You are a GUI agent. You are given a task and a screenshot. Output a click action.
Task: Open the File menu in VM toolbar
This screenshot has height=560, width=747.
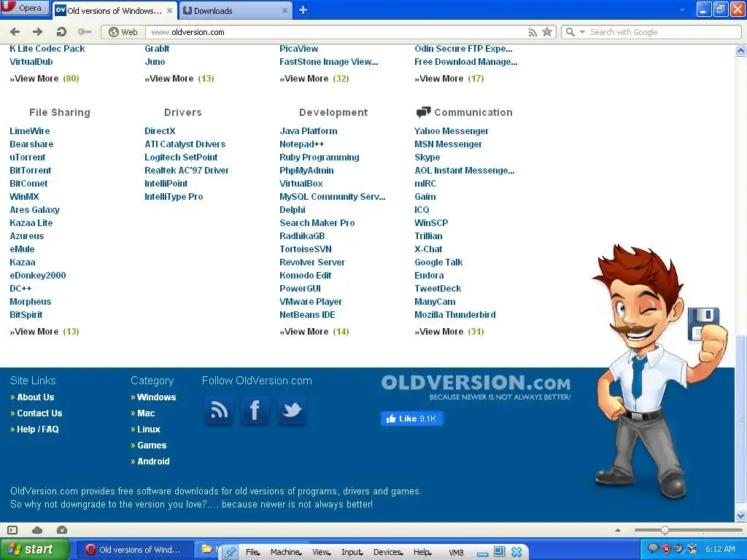tap(252, 552)
